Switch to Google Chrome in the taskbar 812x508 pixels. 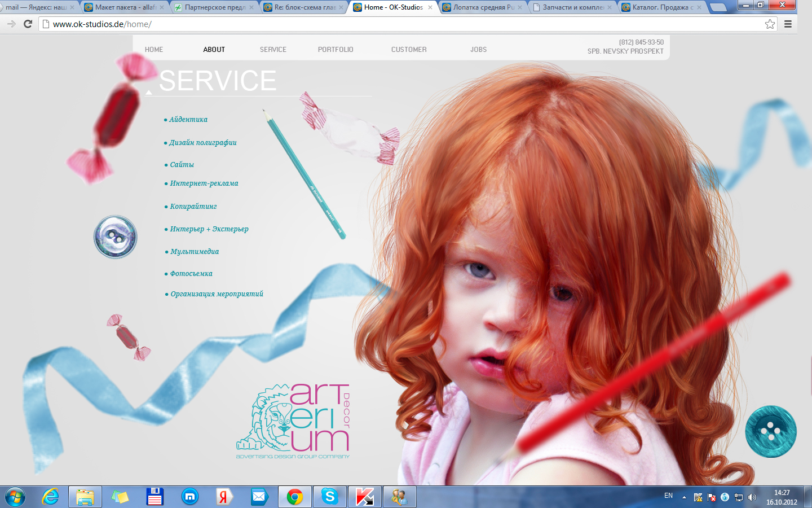click(294, 497)
